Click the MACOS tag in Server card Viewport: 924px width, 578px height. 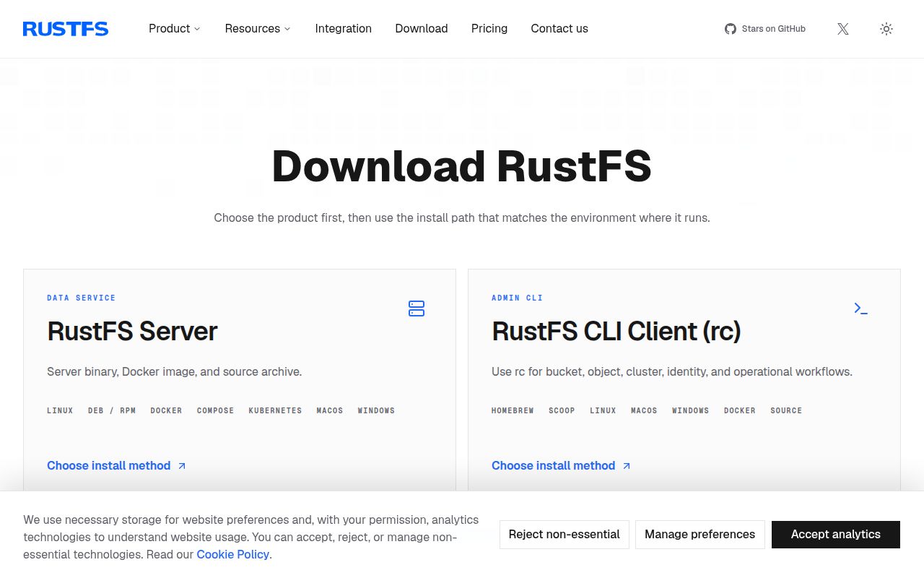pos(330,410)
